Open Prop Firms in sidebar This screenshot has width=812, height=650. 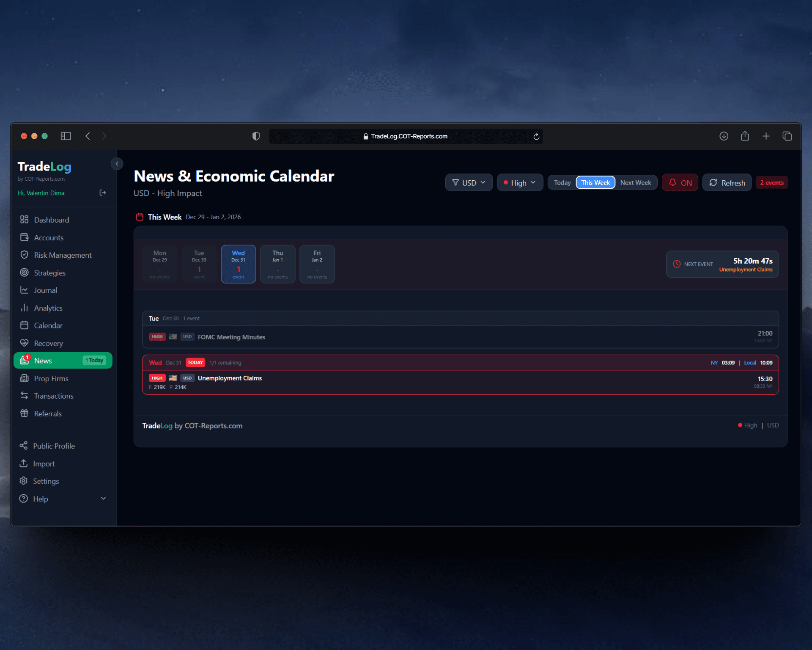tap(51, 378)
